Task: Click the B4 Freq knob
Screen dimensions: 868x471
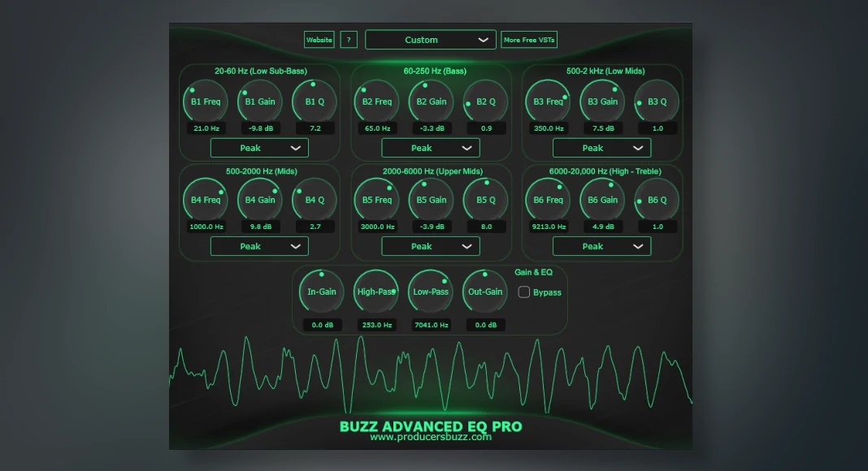Action: coord(206,200)
